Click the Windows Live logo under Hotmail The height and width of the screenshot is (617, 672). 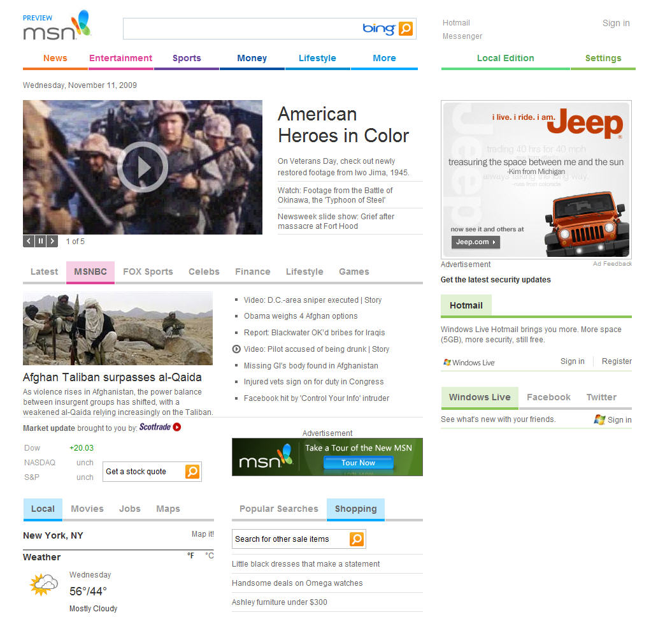click(469, 362)
